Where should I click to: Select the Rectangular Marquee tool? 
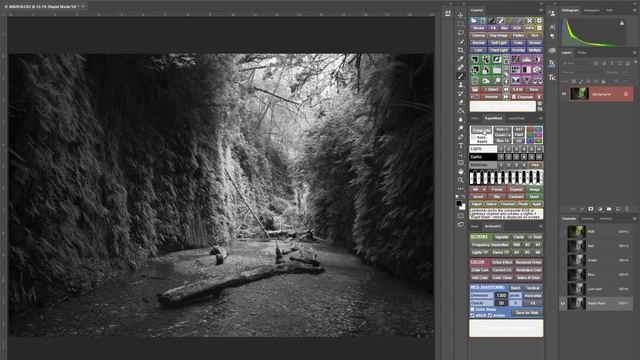460,24
